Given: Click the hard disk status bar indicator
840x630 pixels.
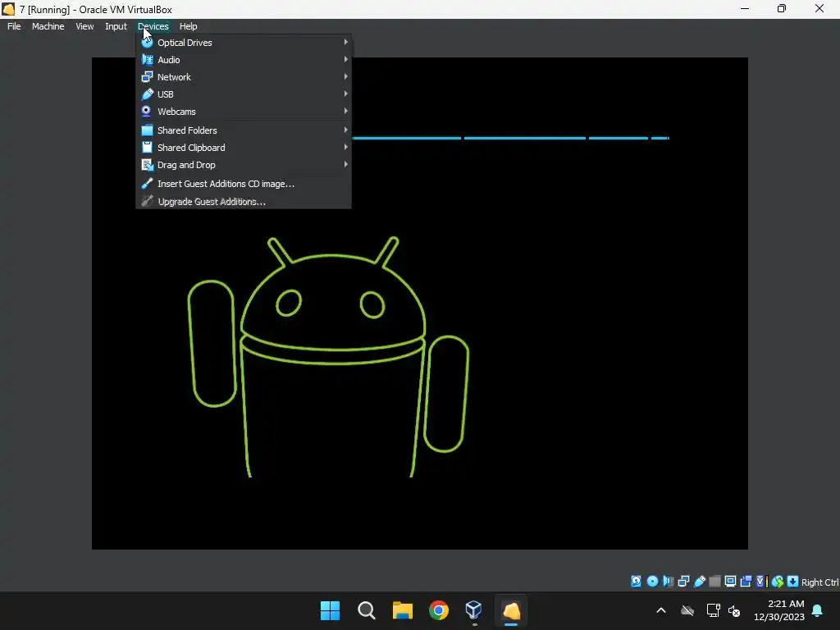Looking at the screenshot, I should pyautogui.click(x=636, y=582).
